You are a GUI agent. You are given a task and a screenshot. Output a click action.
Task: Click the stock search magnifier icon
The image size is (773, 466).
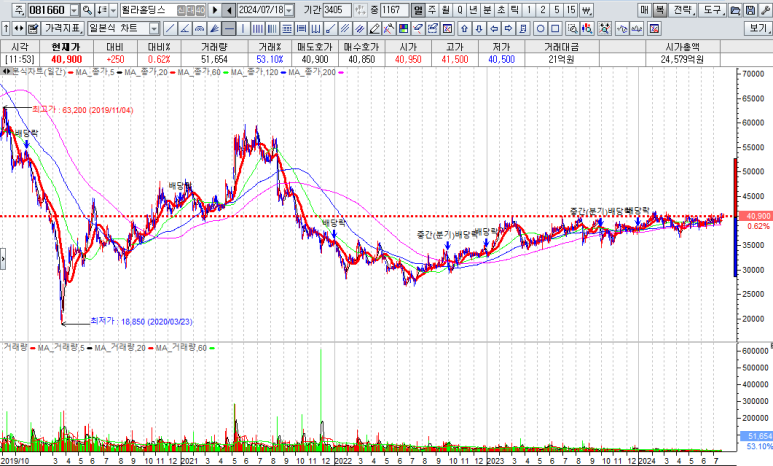tap(87, 9)
